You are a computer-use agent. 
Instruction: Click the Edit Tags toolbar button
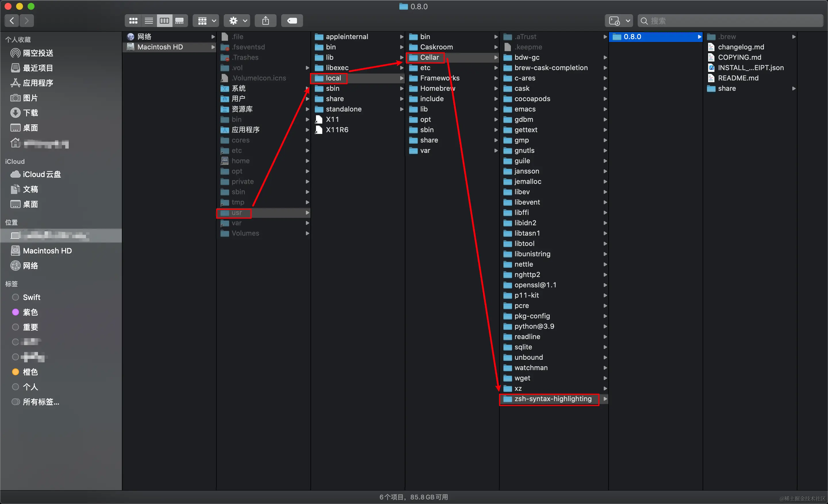click(x=292, y=21)
